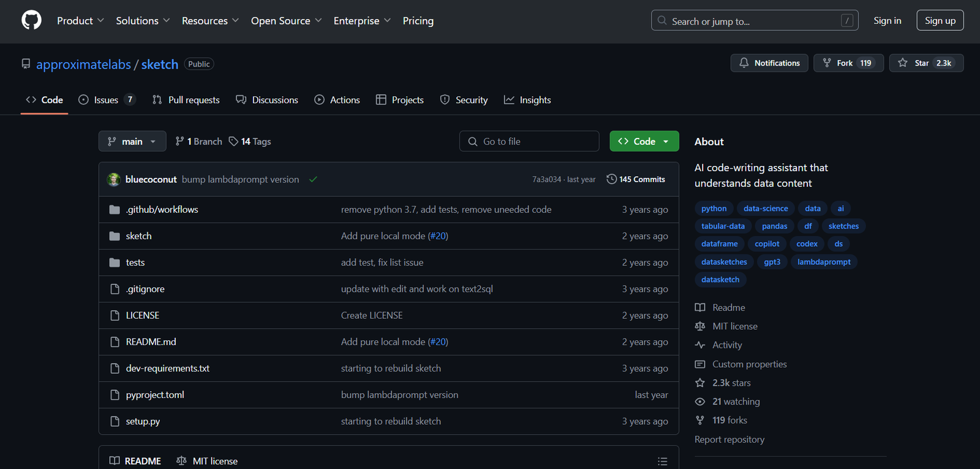
Task: Open README outline list icon
Action: (x=662, y=461)
